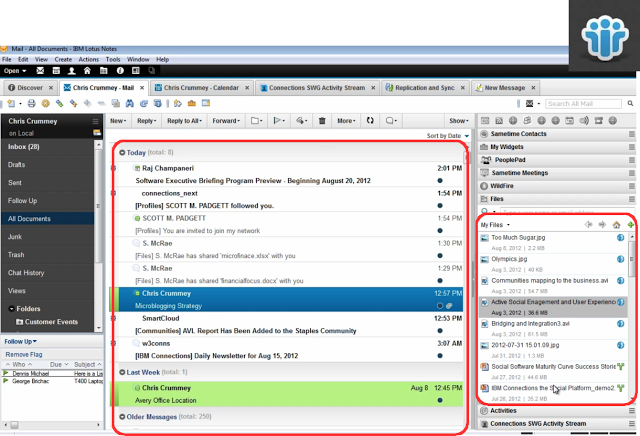The width and height of the screenshot is (640, 436).
Task: Click the binoculars search icon in the toolbar
Action: tap(129, 104)
